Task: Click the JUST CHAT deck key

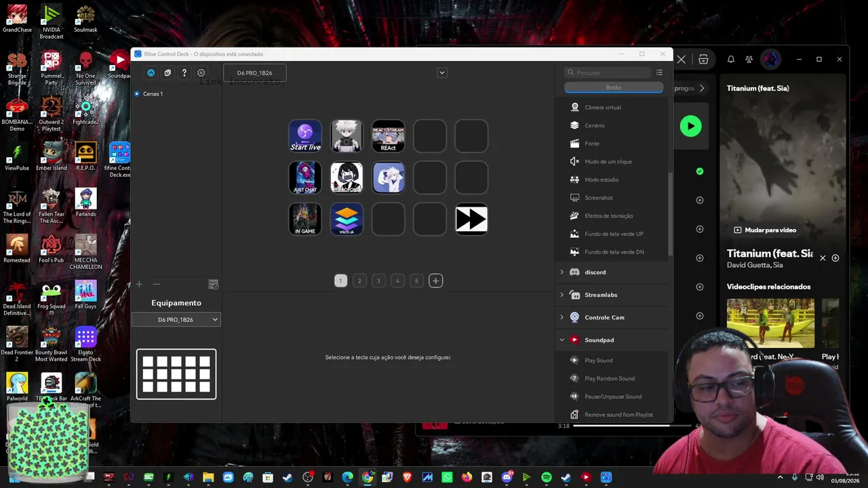Action: tap(305, 178)
